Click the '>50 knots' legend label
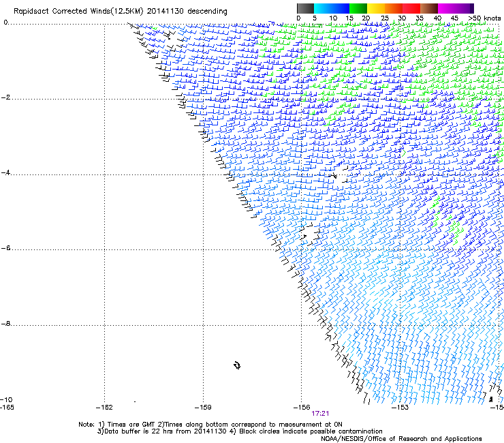The image size is (504, 443). coord(484,18)
